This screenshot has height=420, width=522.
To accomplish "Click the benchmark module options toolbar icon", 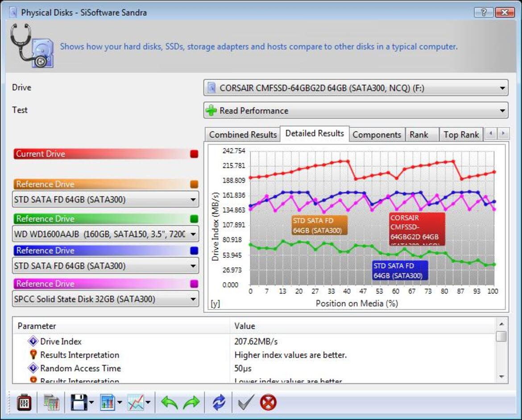I will click(x=24, y=403).
